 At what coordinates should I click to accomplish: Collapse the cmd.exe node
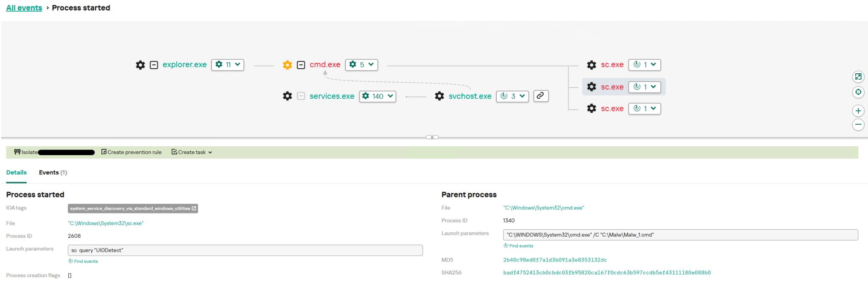[301, 65]
